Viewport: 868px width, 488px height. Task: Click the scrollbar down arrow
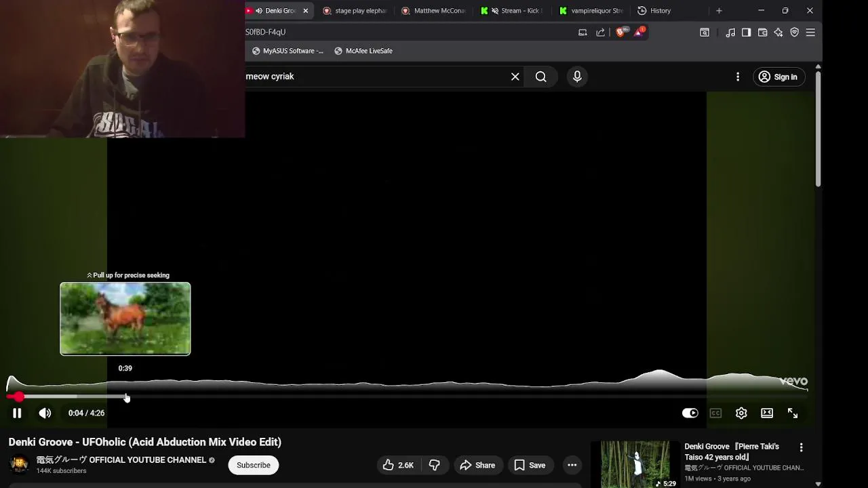(x=818, y=484)
